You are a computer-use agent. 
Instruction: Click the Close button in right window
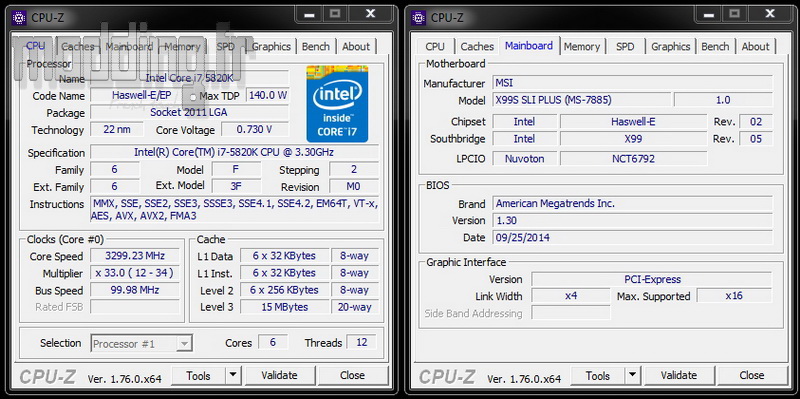click(752, 376)
